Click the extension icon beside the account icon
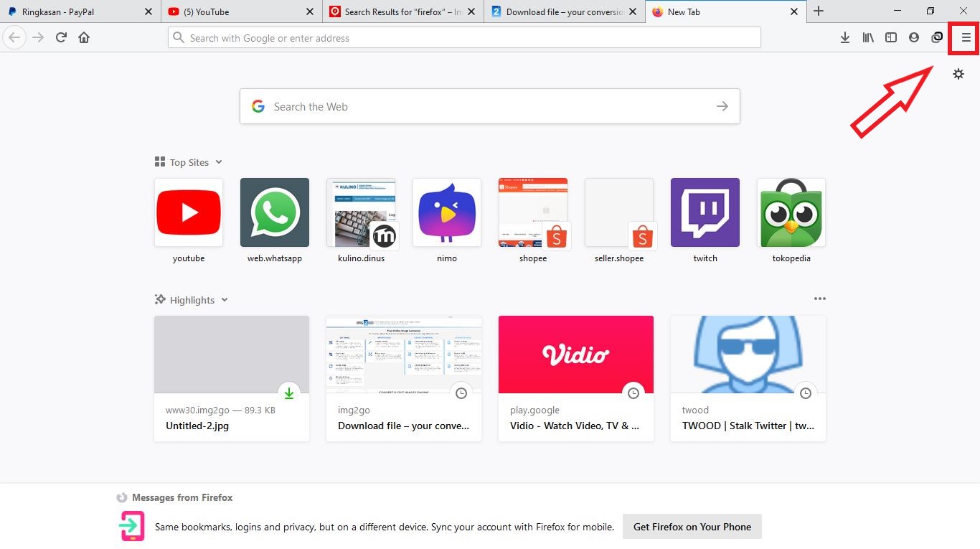 (x=937, y=37)
